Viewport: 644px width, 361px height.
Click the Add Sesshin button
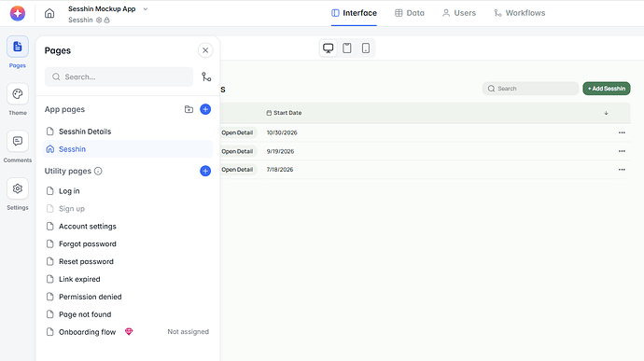click(x=607, y=89)
